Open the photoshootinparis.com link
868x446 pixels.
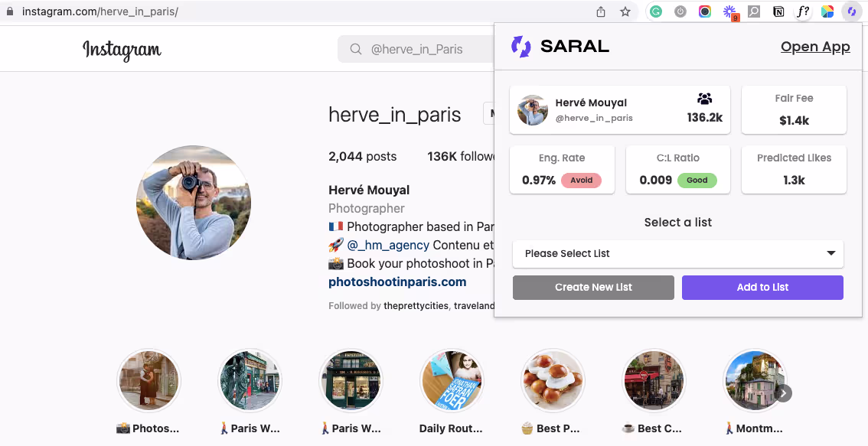[x=397, y=282]
